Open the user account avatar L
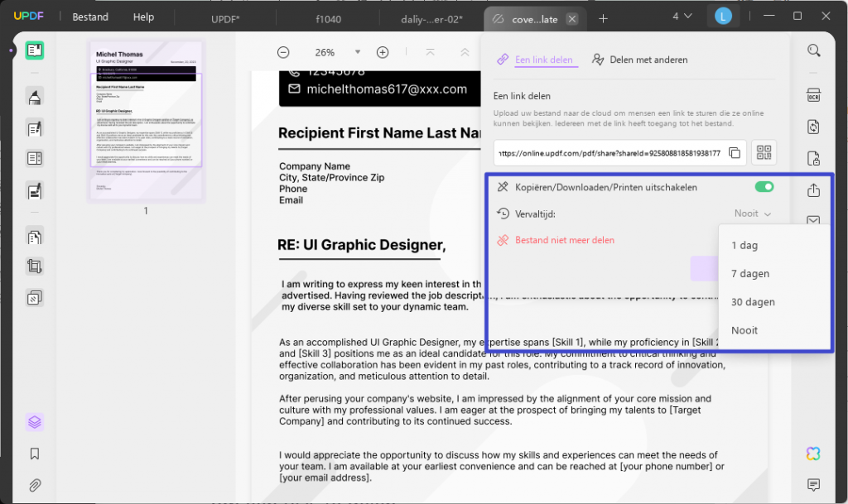 [723, 17]
